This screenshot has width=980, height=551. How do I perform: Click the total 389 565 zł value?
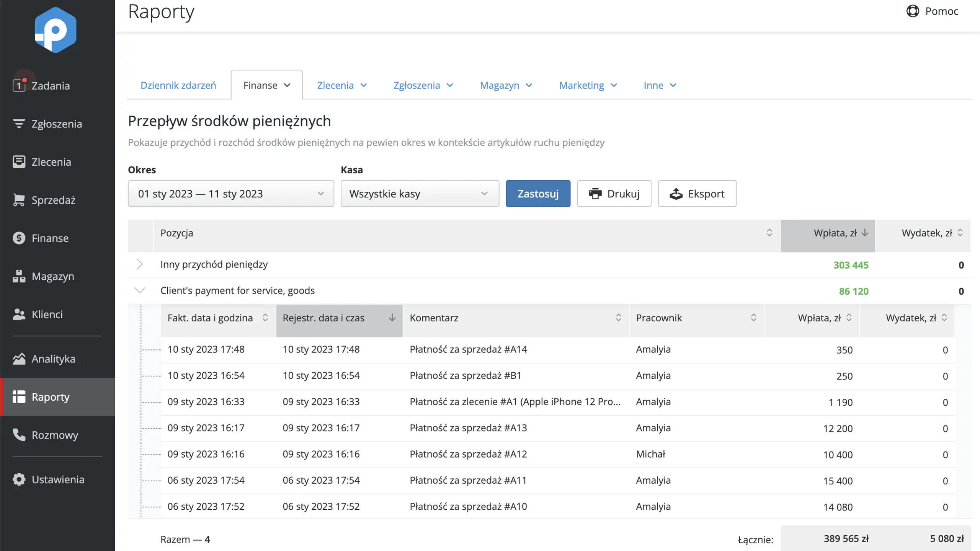846,538
